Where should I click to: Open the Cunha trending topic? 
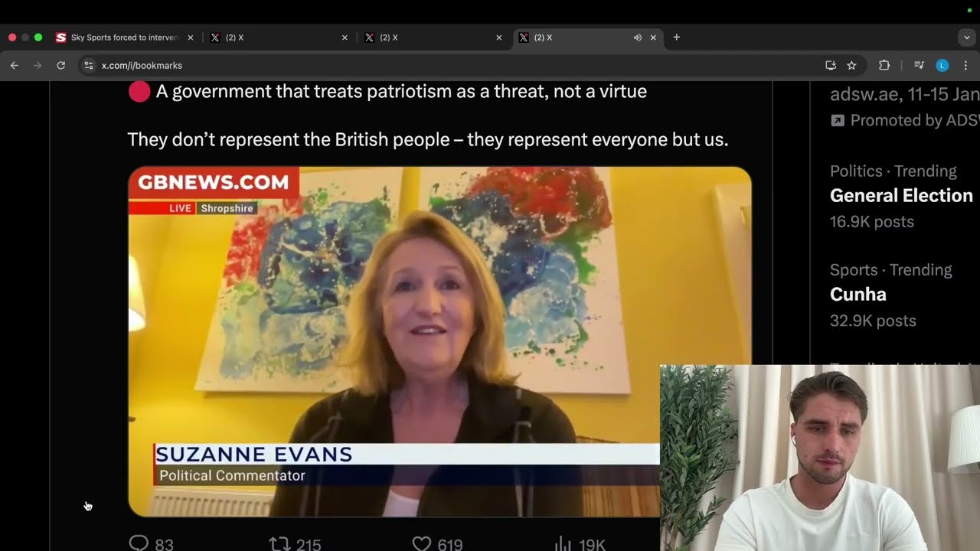point(858,295)
